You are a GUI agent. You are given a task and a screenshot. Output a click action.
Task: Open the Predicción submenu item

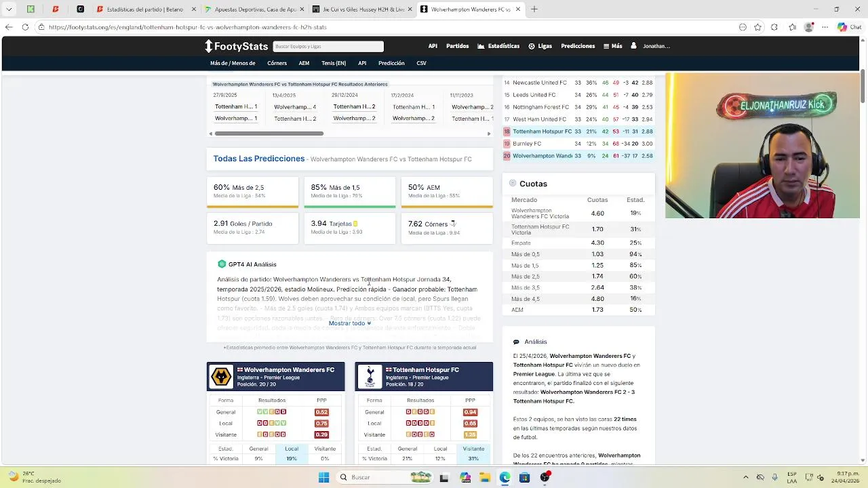(x=391, y=63)
